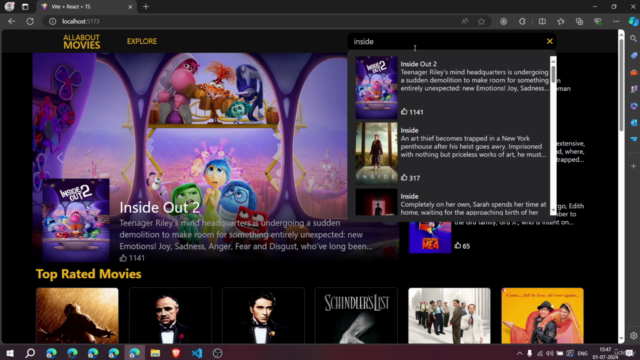
Task: Open File Explorer from the taskbar
Action: pyautogui.click(x=155, y=353)
